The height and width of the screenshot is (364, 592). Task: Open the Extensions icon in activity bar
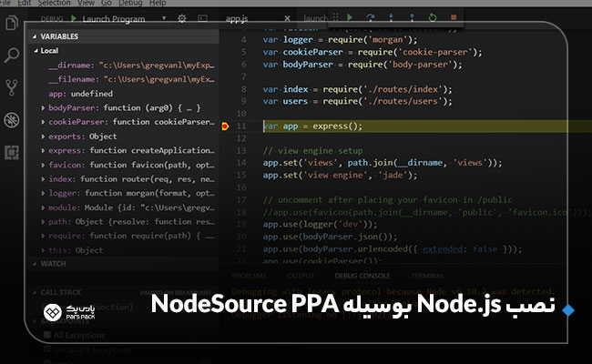coord(11,152)
